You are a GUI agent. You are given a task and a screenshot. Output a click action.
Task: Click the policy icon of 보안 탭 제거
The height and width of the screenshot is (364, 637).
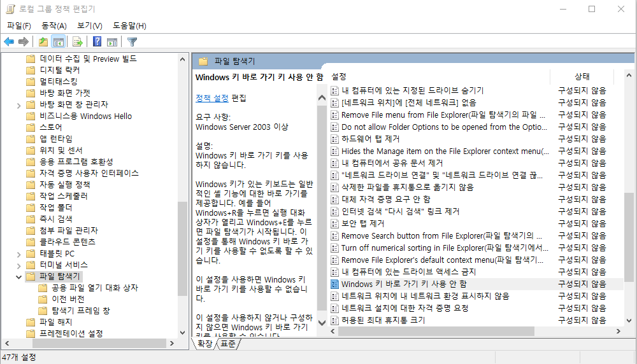pyautogui.click(x=334, y=223)
